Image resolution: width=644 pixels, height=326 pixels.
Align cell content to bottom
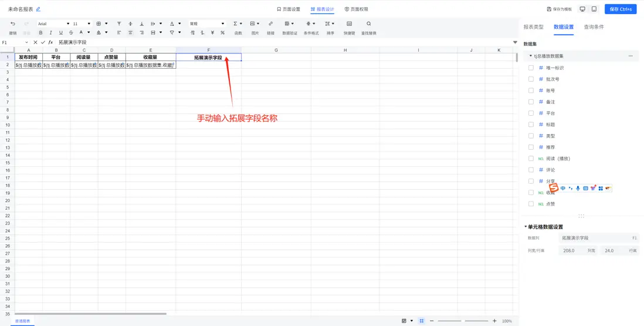[142, 24]
